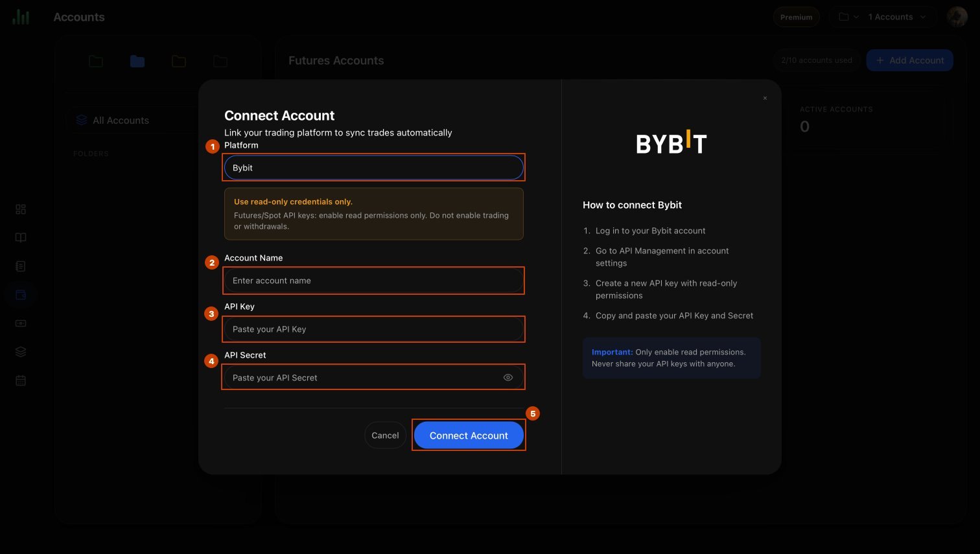This screenshot has width=980, height=554.
Task: Click the ACTIVE ACCOUNTS card value
Action: [804, 126]
